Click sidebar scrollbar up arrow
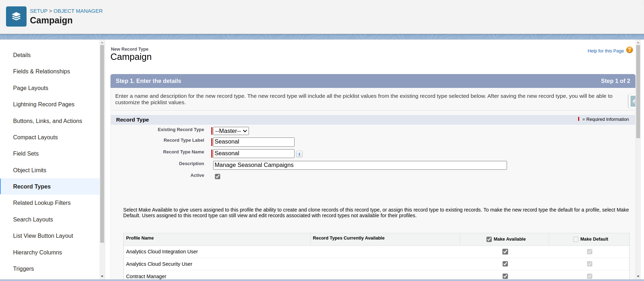The image size is (644, 281). 102,43
